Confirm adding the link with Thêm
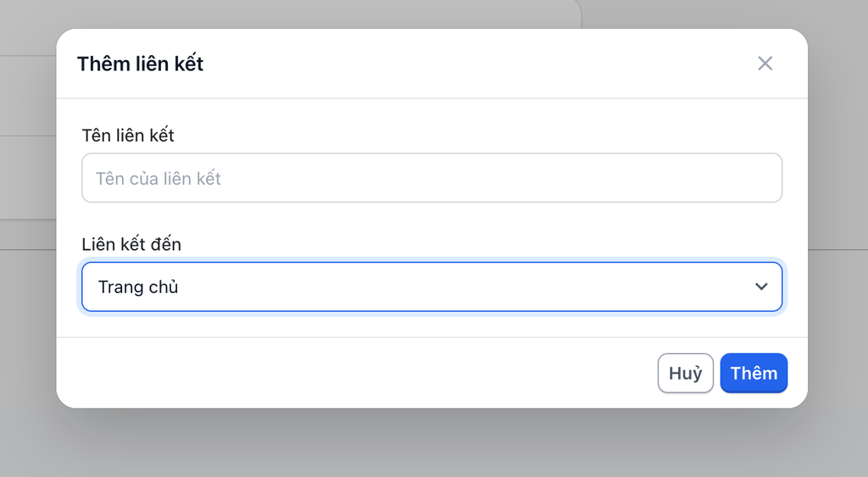The width and height of the screenshot is (868, 477). [754, 374]
